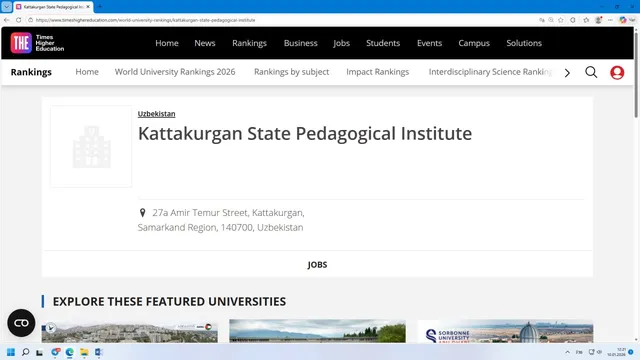Show hidden system tray icons chevron
The height and width of the screenshot is (360, 640).
point(567,352)
